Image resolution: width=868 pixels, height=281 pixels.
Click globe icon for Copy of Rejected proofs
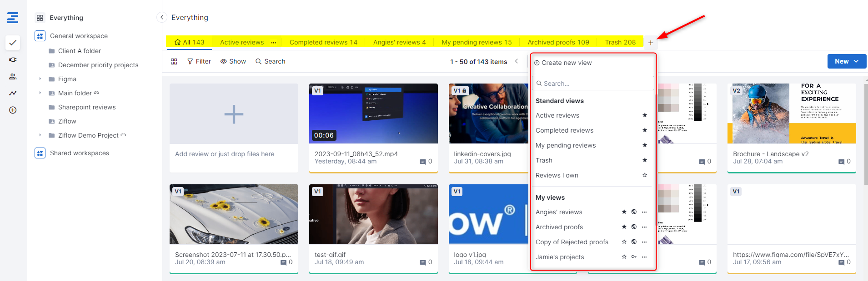click(x=634, y=242)
